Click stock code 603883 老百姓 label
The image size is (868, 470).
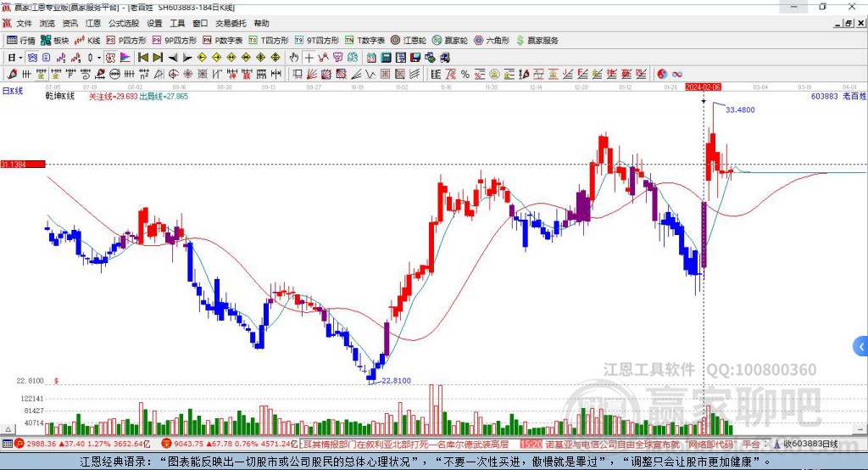click(x=838, y=96)
